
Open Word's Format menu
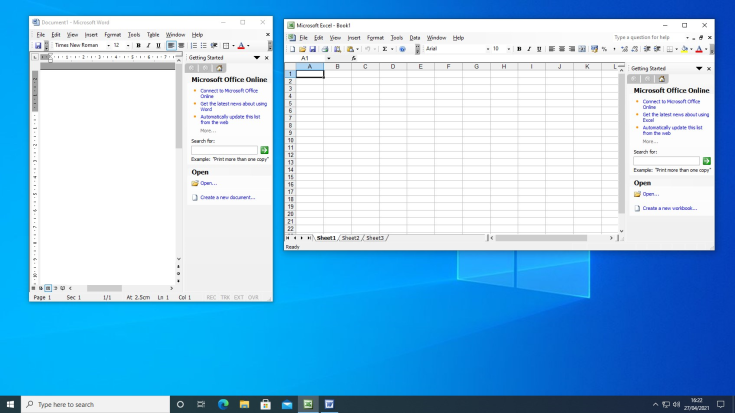pyautogui.click(x=112, y=35)
